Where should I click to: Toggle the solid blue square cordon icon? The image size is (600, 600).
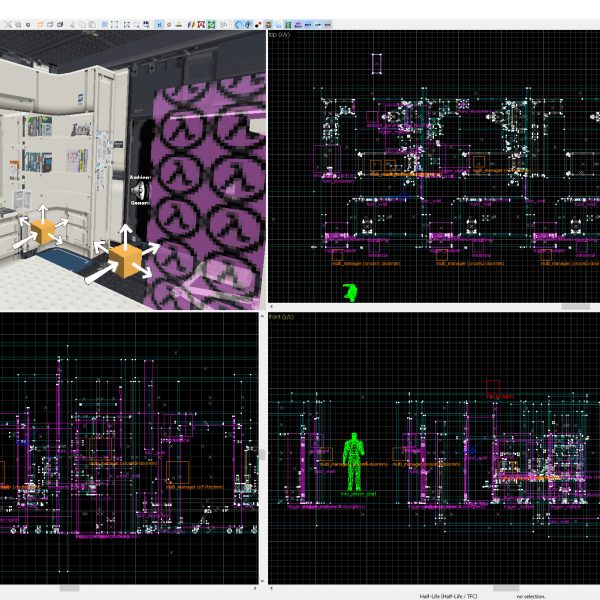coord(104,24)
